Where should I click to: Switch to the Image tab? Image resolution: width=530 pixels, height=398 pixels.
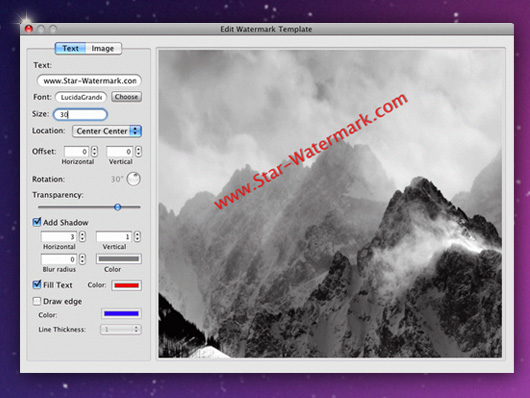(103, 48)
